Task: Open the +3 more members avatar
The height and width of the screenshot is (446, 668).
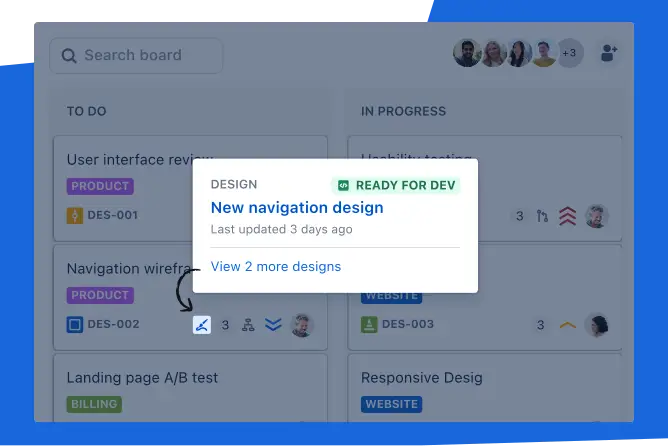Action: [570, 53]
